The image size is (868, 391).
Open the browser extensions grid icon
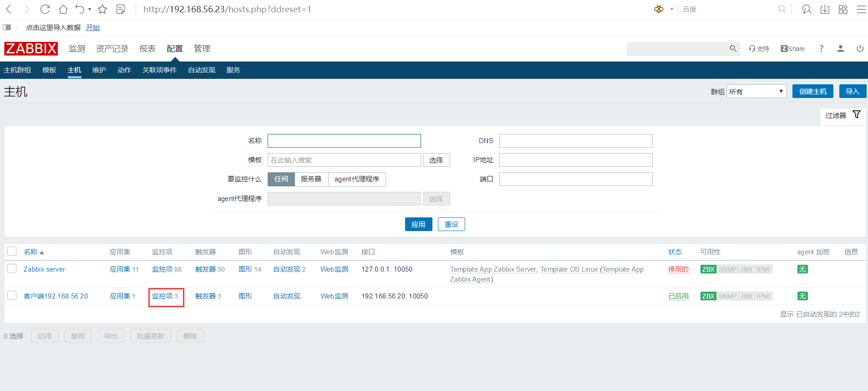[843, 9]
